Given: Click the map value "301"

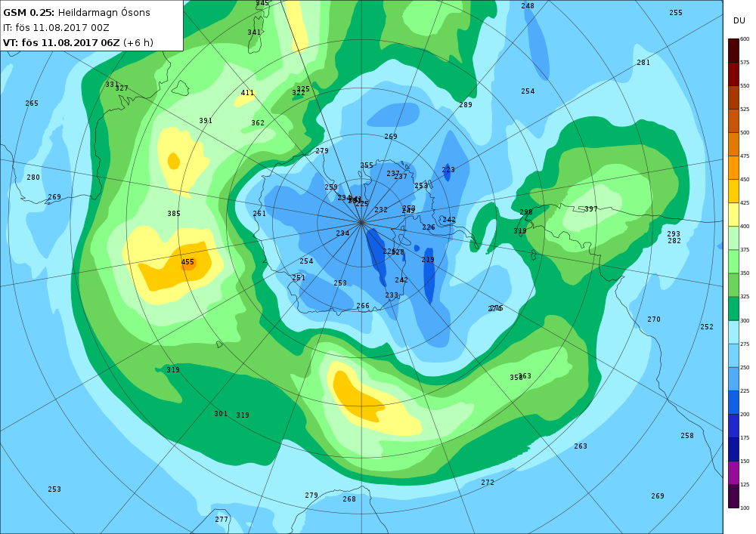Looking at the screenshot, I should pyautogui.click(x=222, y=414).
